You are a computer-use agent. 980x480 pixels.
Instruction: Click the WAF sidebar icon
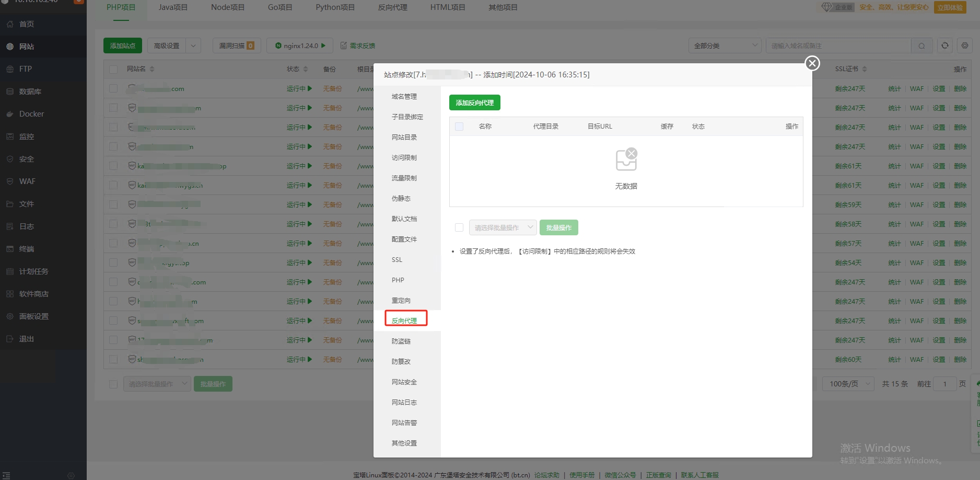(10, 181)
